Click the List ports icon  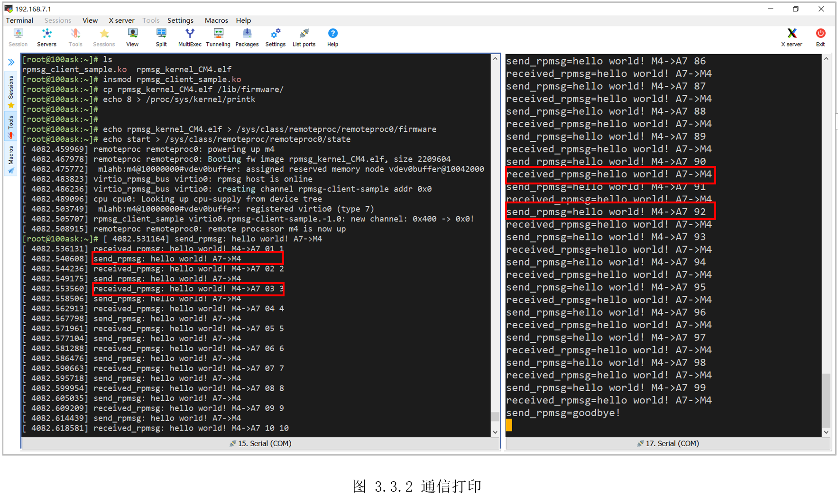pos(304,37)
